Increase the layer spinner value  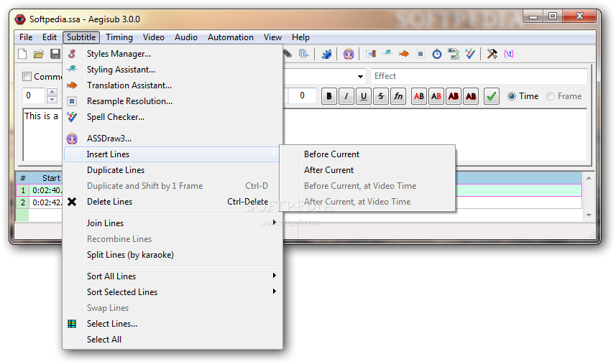coord(52,92)
